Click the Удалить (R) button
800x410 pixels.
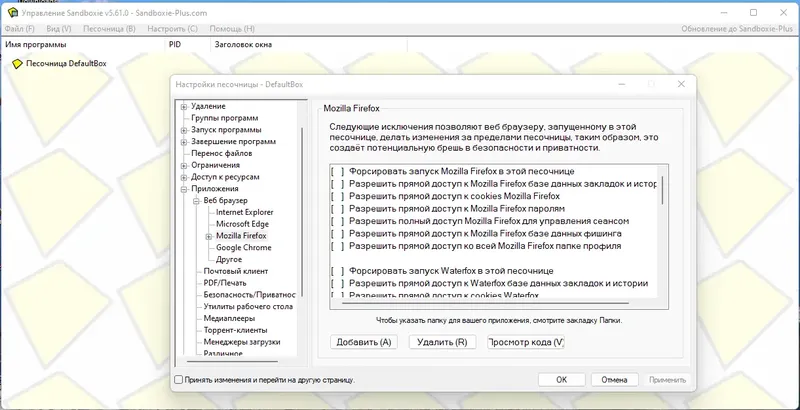[442, 342]
